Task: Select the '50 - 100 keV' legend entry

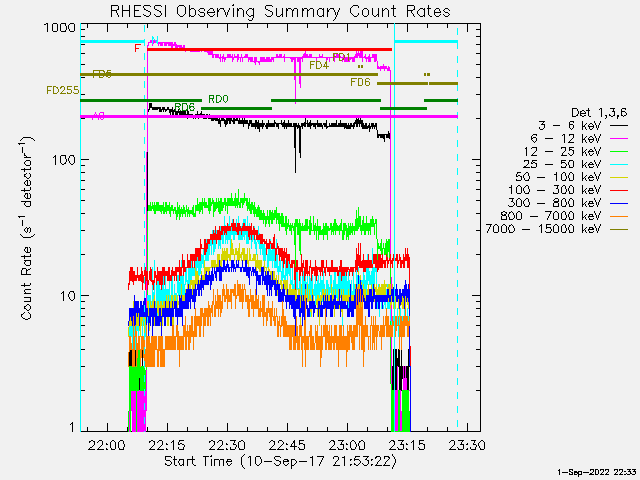Action: coord(572,178)
